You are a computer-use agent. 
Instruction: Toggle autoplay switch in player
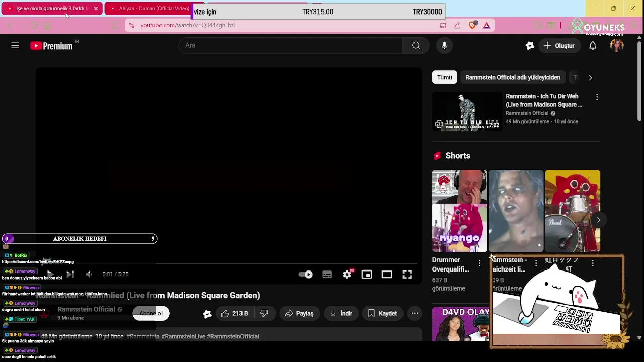tap(306, 274)
